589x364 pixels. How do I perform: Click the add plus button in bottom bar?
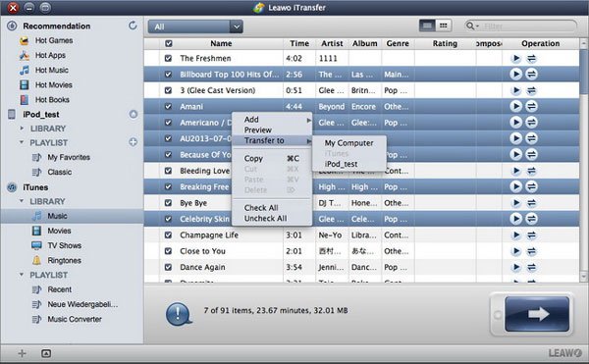tap(22, 353)
